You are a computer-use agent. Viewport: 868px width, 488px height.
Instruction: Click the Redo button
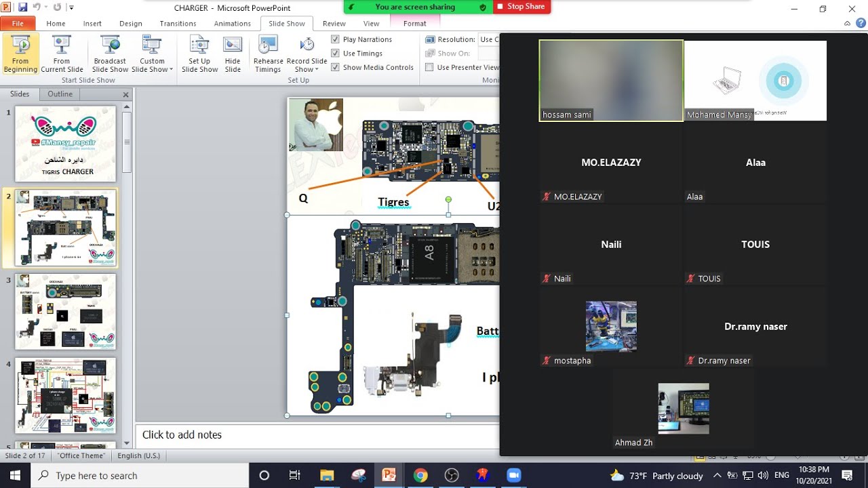(x=58, y=7)
